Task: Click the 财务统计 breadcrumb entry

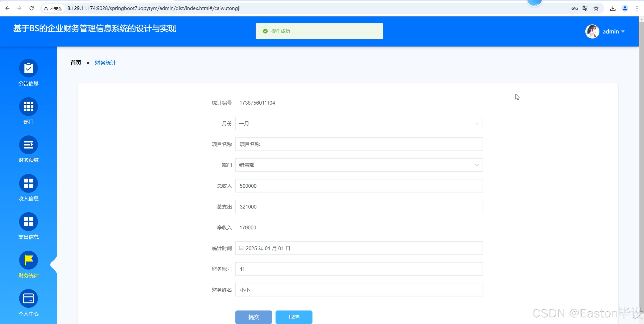Action: click(105, 63)
